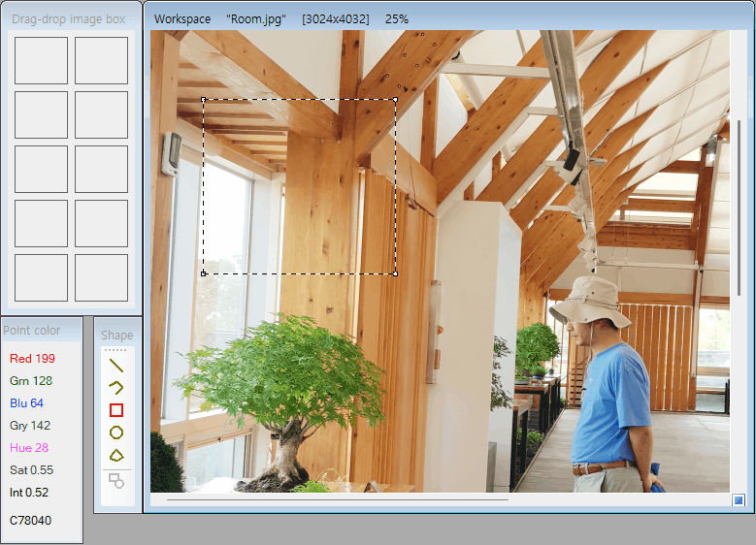Image resolution: width=756 pixels, height=545 pixels.
Task: Choose the red Rectangle shape tool
Action: point(116,410)
